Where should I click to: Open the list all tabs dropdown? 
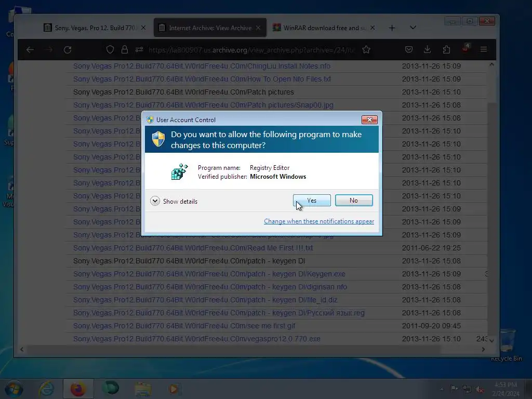(x=413, y=28)
